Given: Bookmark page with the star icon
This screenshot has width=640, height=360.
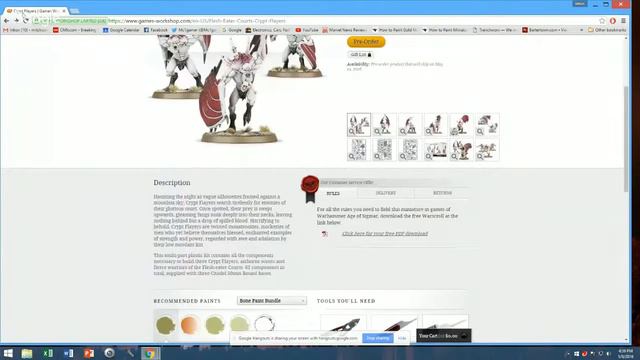Looking at the screenshot, I should tap(602, 20).
